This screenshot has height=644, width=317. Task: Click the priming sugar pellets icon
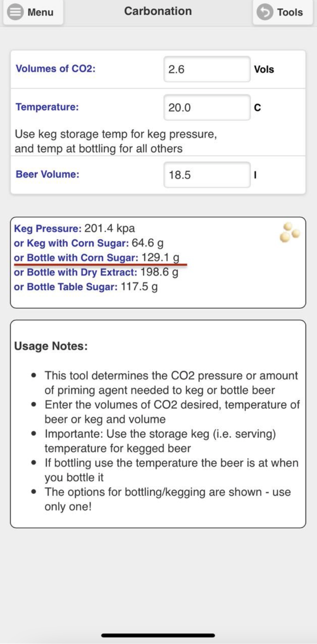[289, 232]
